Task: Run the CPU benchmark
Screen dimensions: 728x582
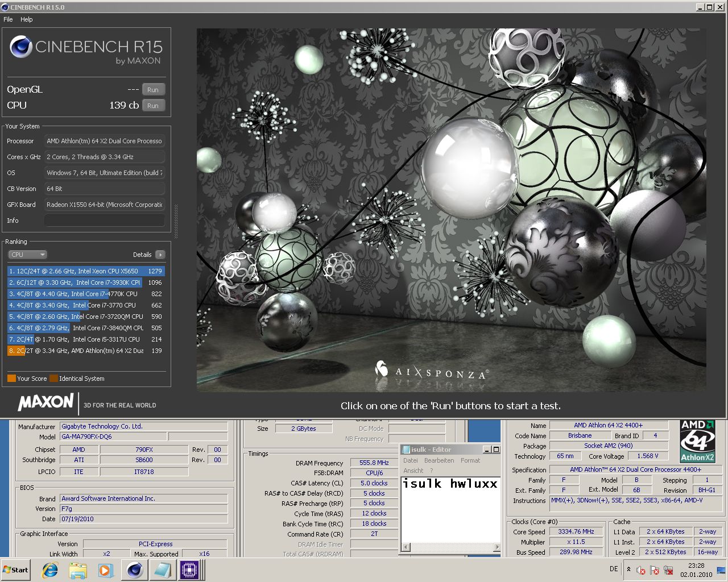Action: [x=153, y=106]
